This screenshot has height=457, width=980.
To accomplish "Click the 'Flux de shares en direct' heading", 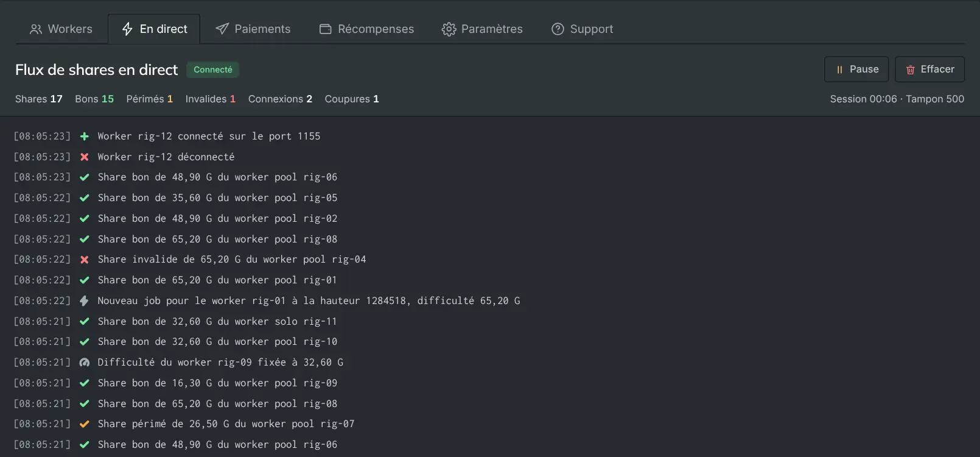I will [x=97, y=70].
